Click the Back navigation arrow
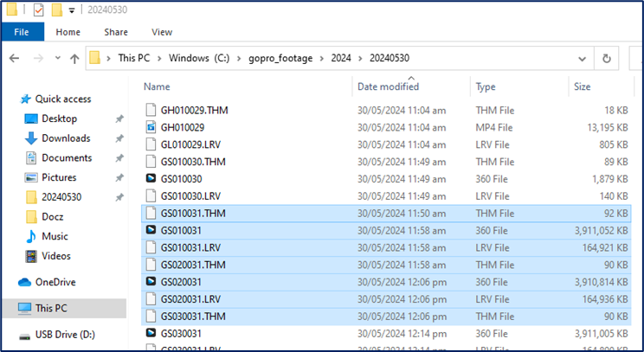Viewport: 644px width, 352px height. coord(15,58)
